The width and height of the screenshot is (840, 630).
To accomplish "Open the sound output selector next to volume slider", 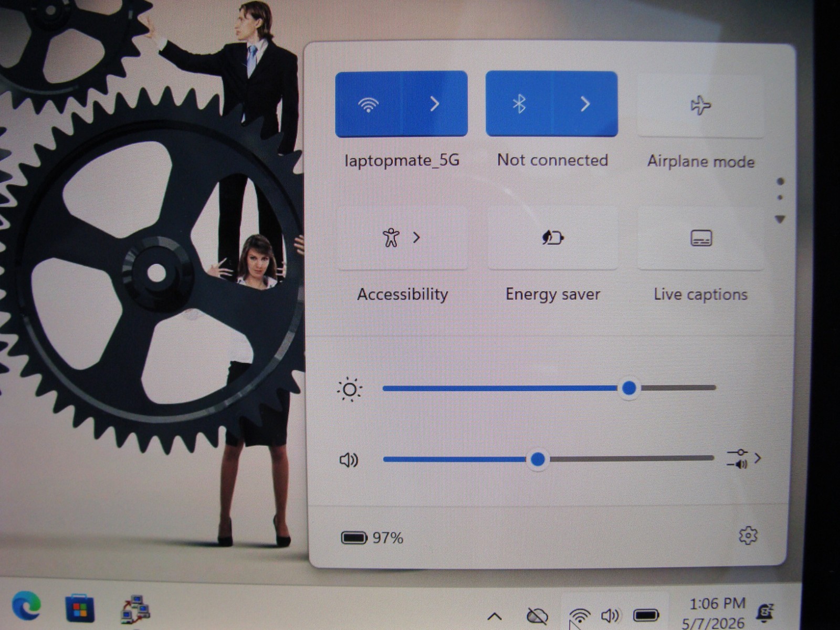I will click(744, 458).
